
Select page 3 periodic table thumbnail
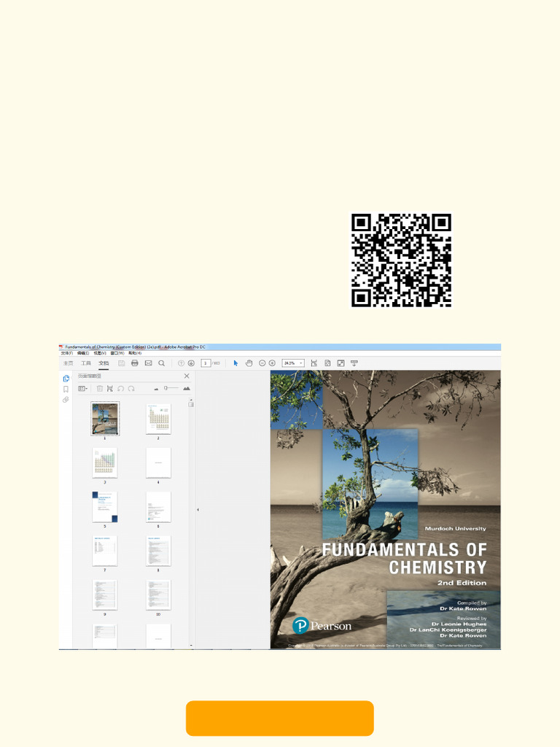coord(105,462)
